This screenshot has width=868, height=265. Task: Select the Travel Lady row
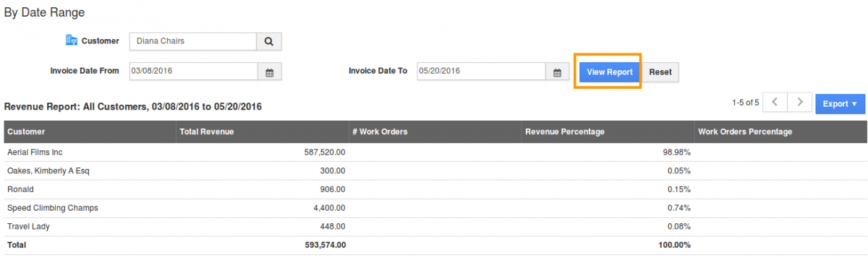pyautogui.click(x=435, y=227)
